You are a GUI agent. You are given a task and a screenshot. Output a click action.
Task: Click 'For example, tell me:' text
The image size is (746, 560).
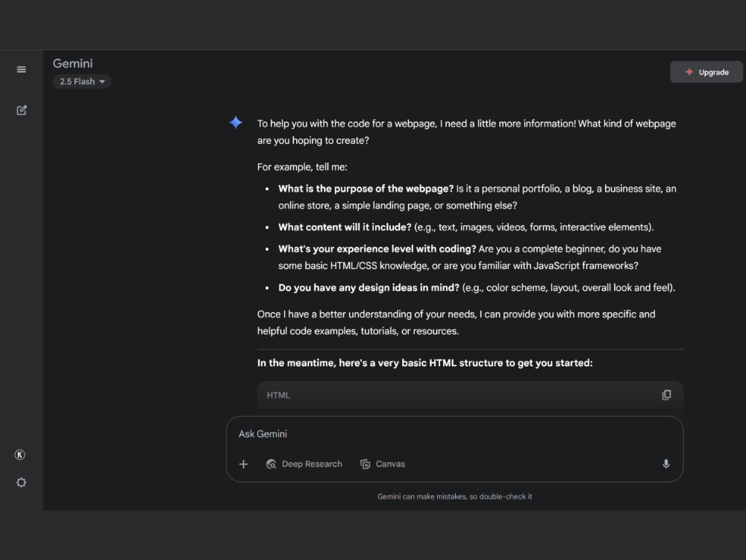302,167
